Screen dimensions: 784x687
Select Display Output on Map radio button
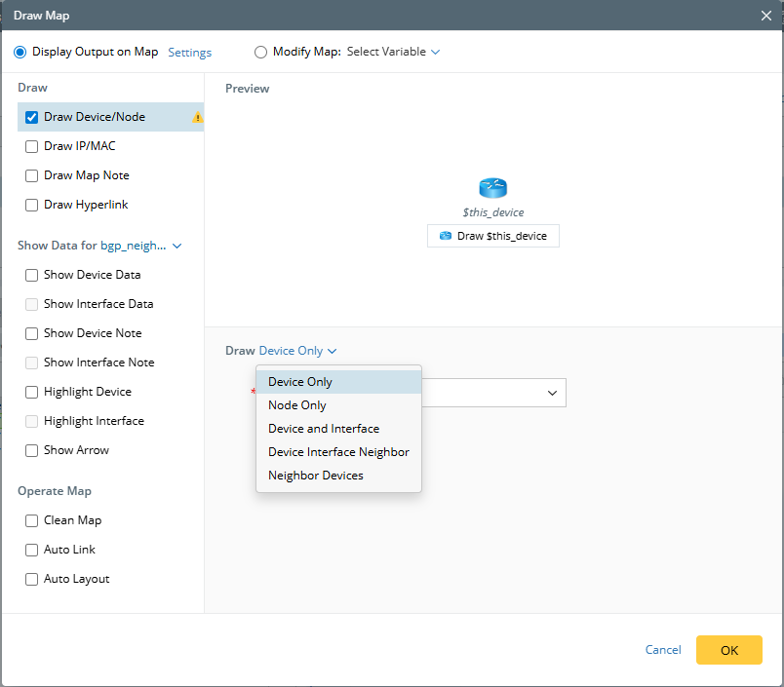(20, 52)
